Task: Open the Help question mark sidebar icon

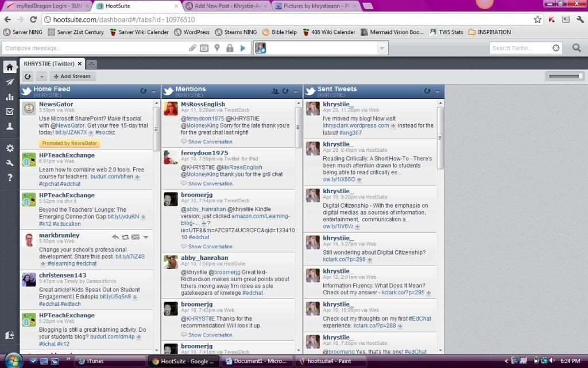Action: (10, 177)
